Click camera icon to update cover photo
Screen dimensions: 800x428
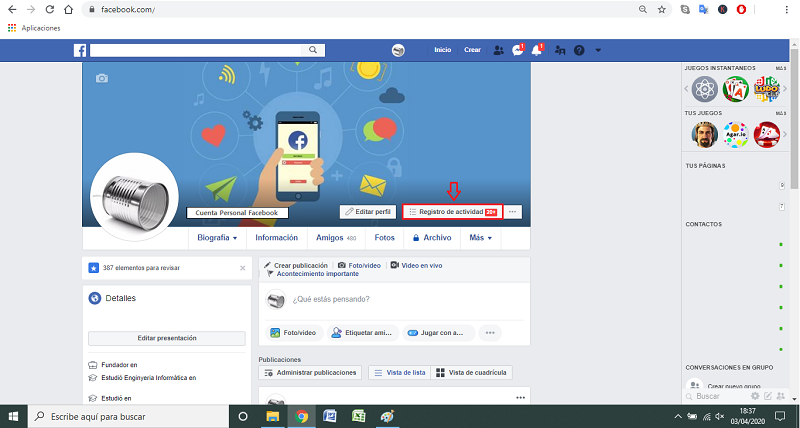click(102, 78)
